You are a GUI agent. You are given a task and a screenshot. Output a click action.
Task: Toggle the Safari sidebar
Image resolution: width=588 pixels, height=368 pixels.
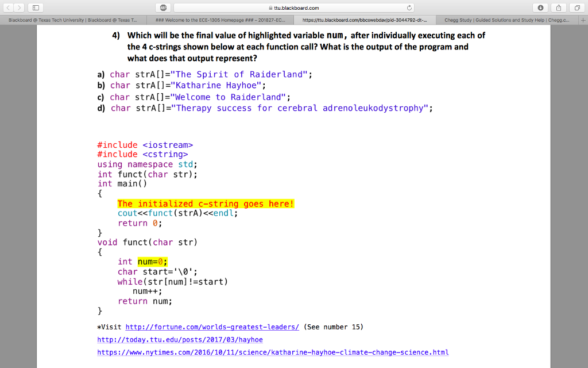click(x=36, y=7)
